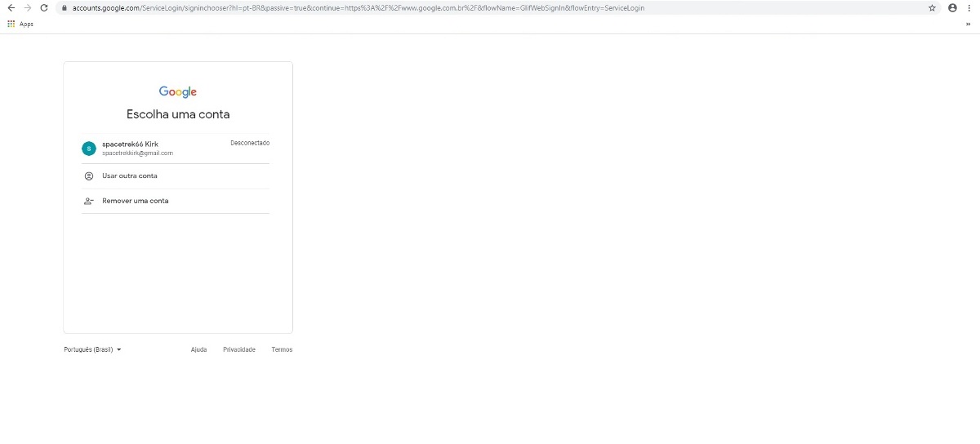Go back using browser back arrow
The image size is (980, 444).
(11, 7)
